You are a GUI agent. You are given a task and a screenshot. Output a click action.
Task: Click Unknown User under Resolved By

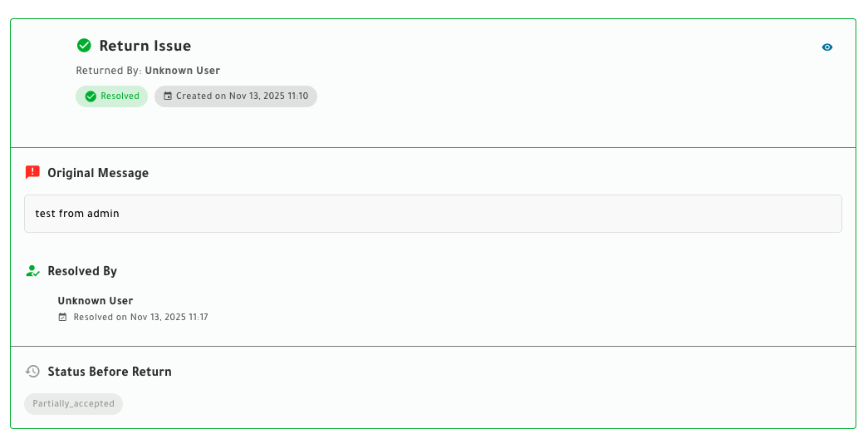pyautogui.click(x=96, y=301)
